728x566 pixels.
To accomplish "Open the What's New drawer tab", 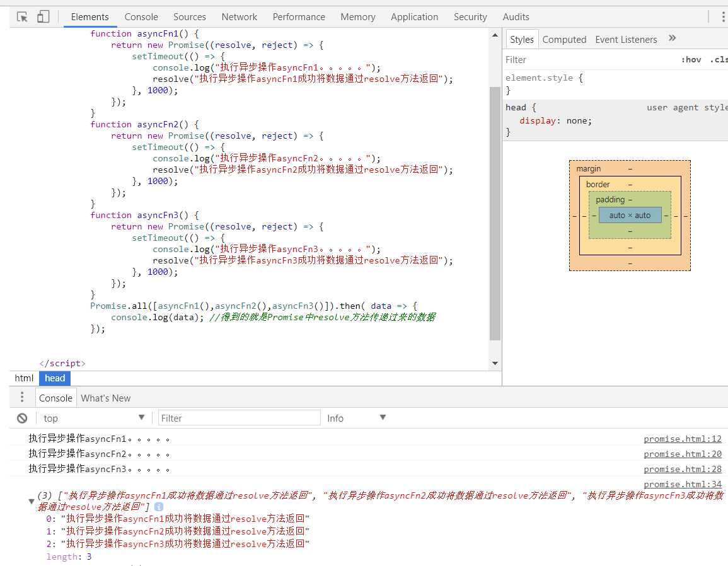I will click(x=105, y=398).
